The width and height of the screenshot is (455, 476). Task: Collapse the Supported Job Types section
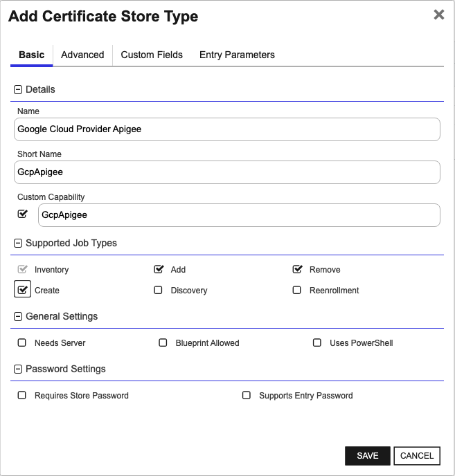click(x=18, y=243)
